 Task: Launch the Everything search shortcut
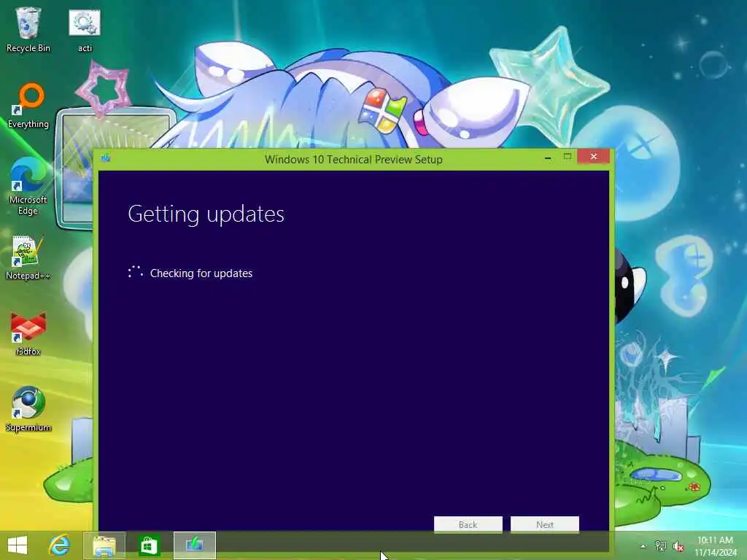click(x=28, y=106)
